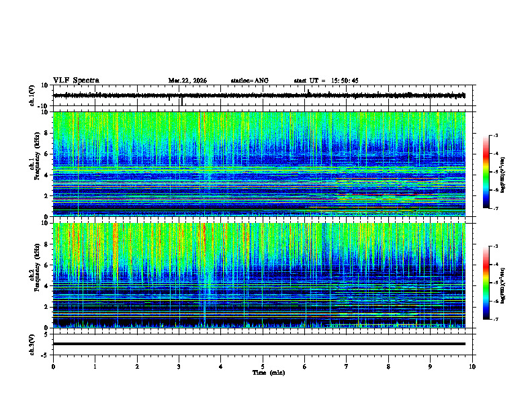Click time axis tick label "3"
The width and height of the screenshot is (532, 411).
pos(179,367)
